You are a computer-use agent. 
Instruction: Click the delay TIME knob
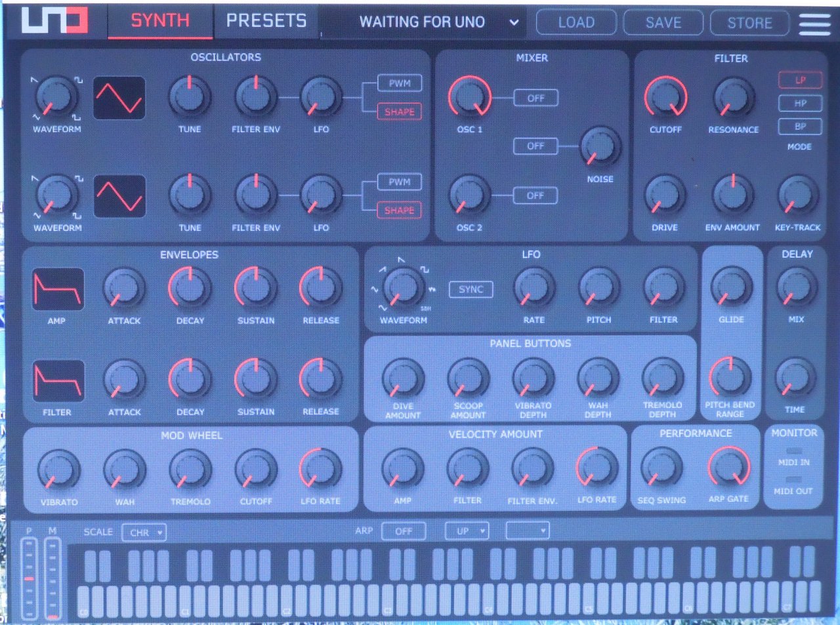click(x=795, y=377)
